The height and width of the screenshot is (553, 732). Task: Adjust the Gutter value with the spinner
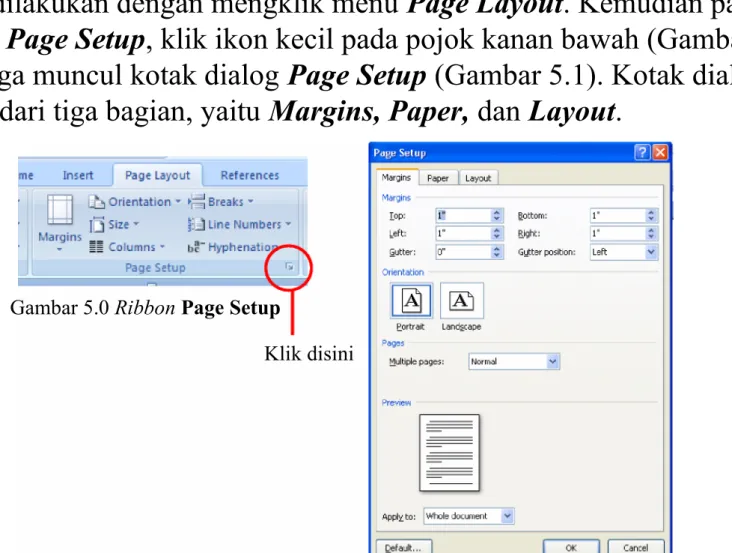[x=497, y=252]
